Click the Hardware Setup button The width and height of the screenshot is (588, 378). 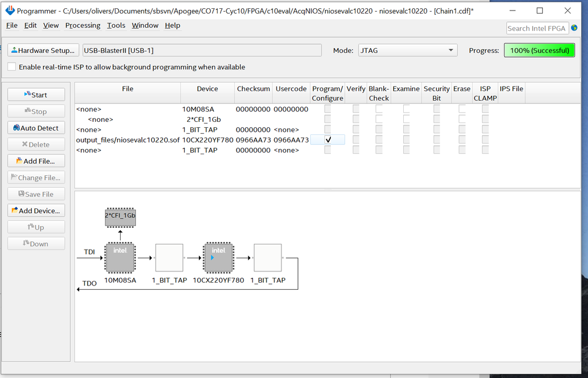pyautogui.click(x=43, y=51)
